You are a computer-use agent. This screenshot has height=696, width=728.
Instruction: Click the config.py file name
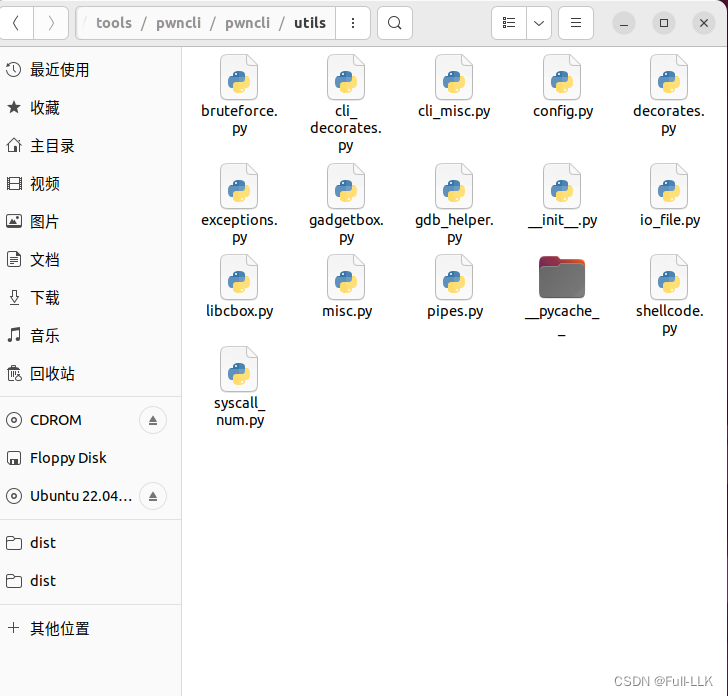coord(563,112)
